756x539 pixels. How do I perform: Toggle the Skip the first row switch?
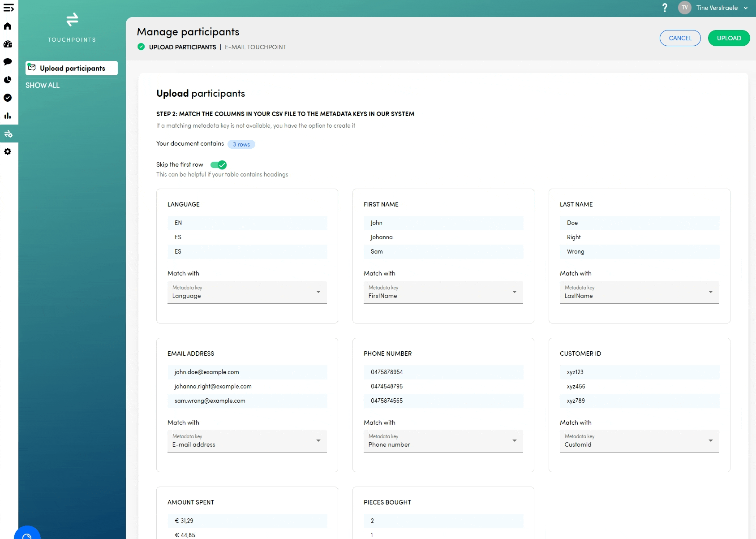pos(219,165)
